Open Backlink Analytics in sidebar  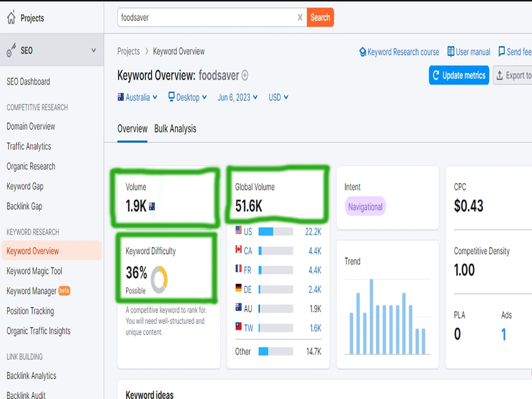click(31, 376)
